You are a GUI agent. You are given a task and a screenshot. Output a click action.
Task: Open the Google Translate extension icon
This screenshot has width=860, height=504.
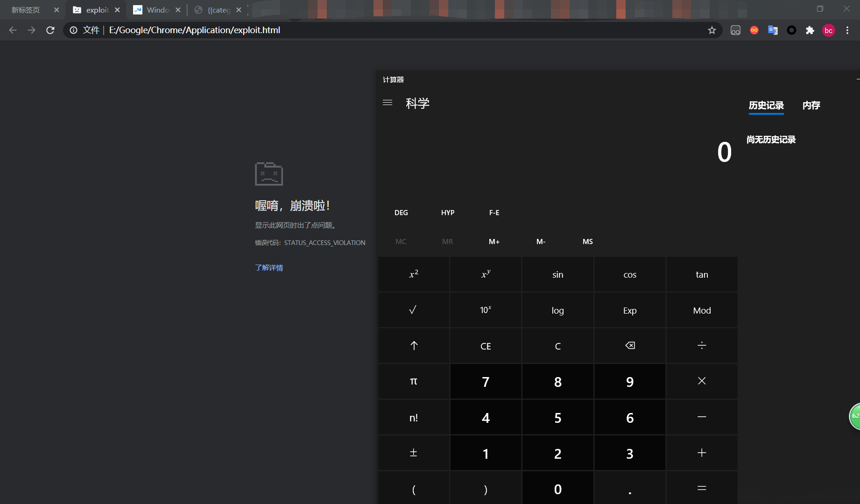click(773, 30)
